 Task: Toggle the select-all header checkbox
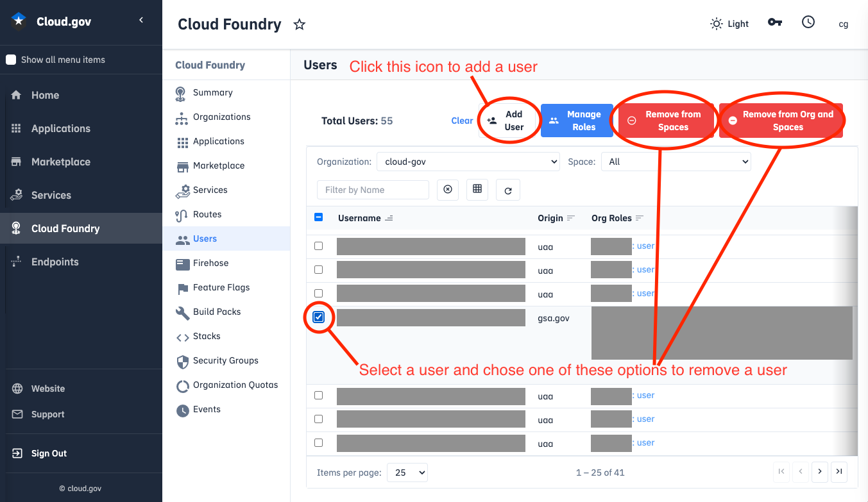coord(319,217)
